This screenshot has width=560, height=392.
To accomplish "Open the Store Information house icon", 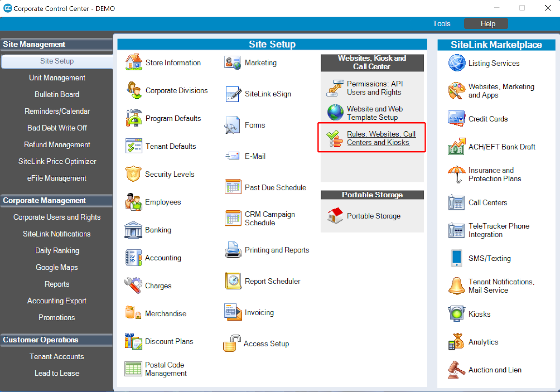I will point(133,62).
